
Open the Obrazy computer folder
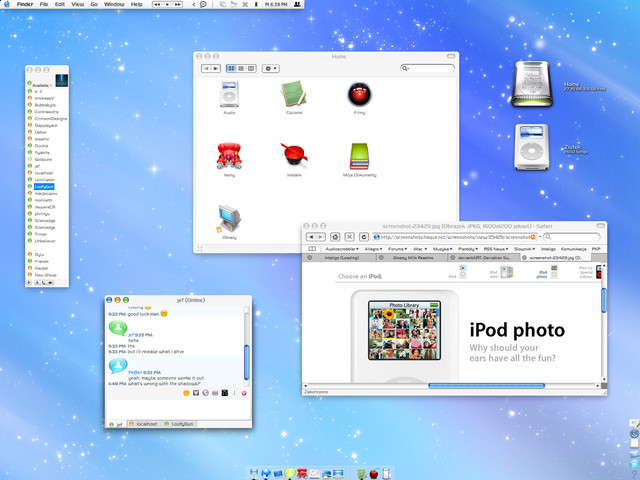pos(229,218)
